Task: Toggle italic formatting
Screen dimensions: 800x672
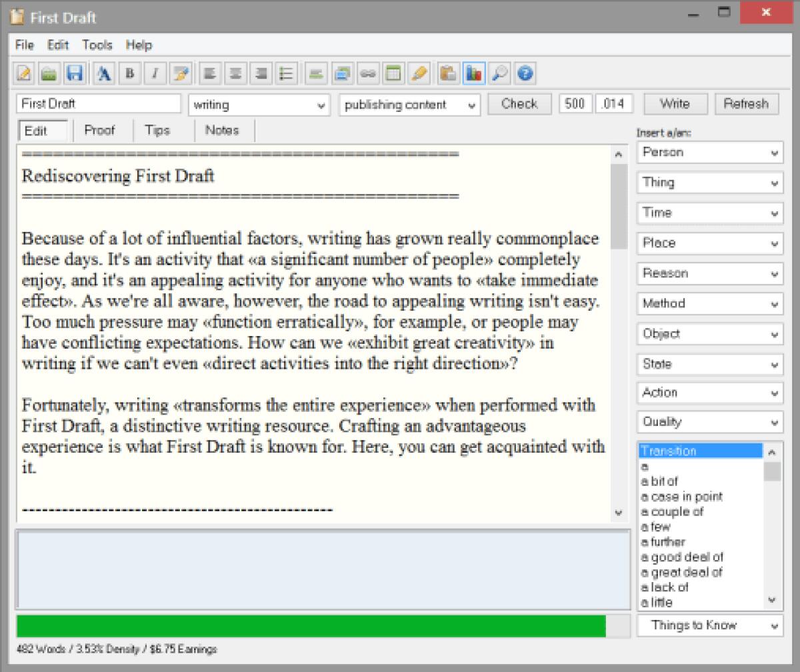Action: point(155,73)
